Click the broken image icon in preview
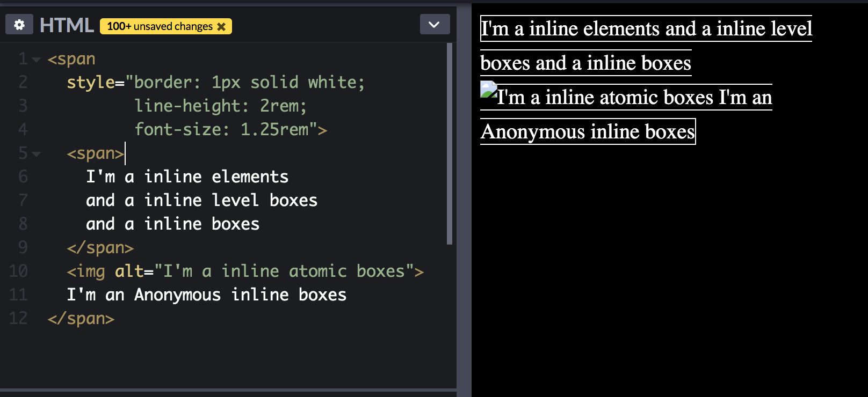 pyautogui.click(x=488, y=89)
